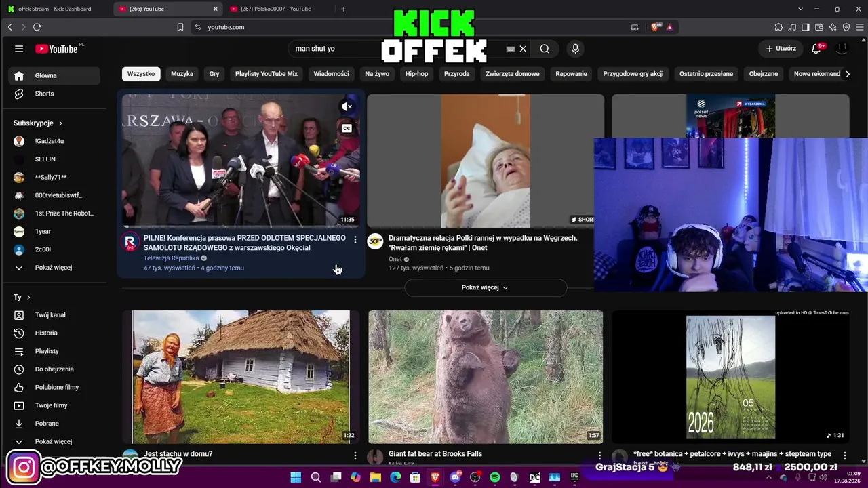The width and height of the screenshot is (868, 488).
Task: Play the Konferencja prasowa video thumbnail
Action: (x=241, y=160)
